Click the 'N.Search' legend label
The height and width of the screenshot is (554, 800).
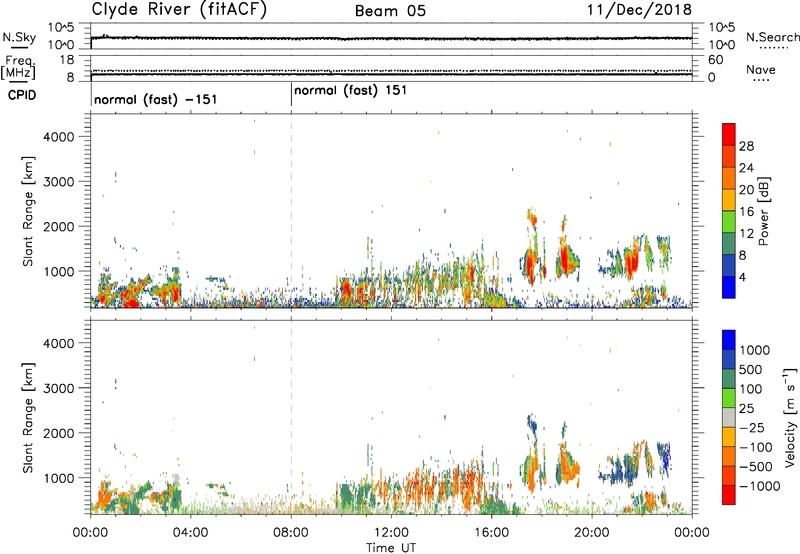773,37
